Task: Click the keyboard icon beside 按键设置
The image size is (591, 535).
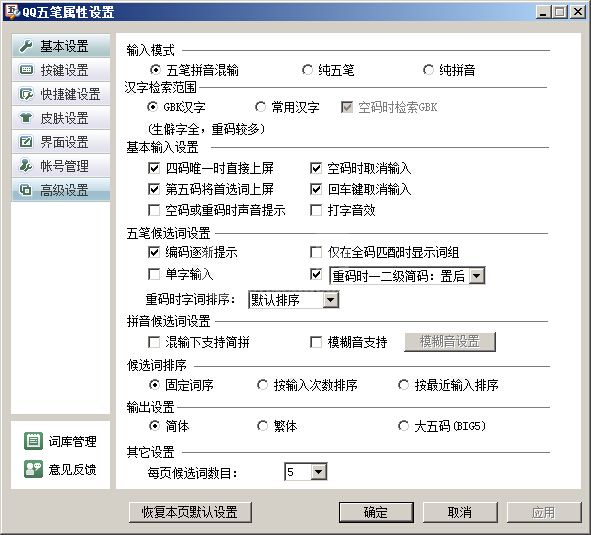Action: click(x=26, y=70)
